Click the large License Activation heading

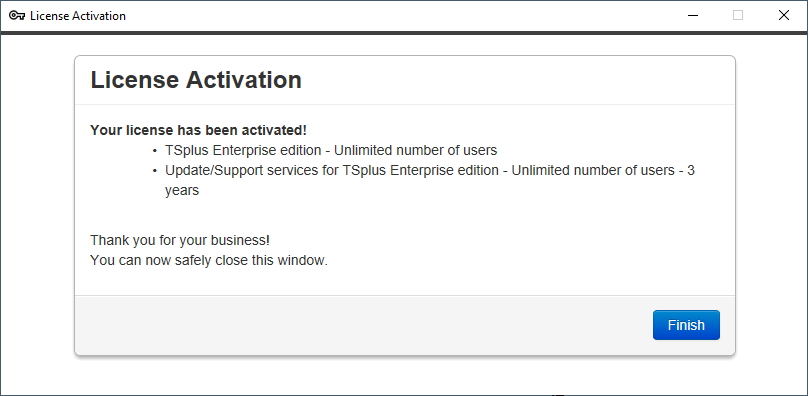click(196, 80)
